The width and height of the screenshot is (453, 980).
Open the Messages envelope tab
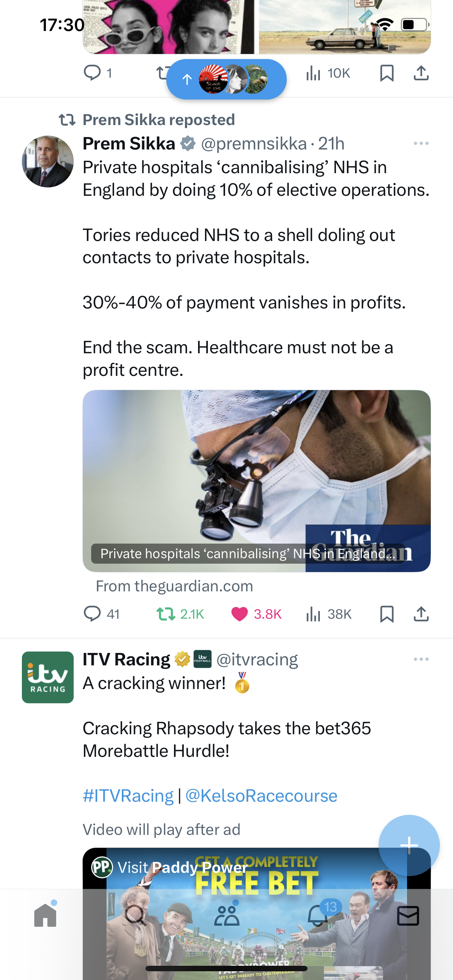tap(408, 915)
